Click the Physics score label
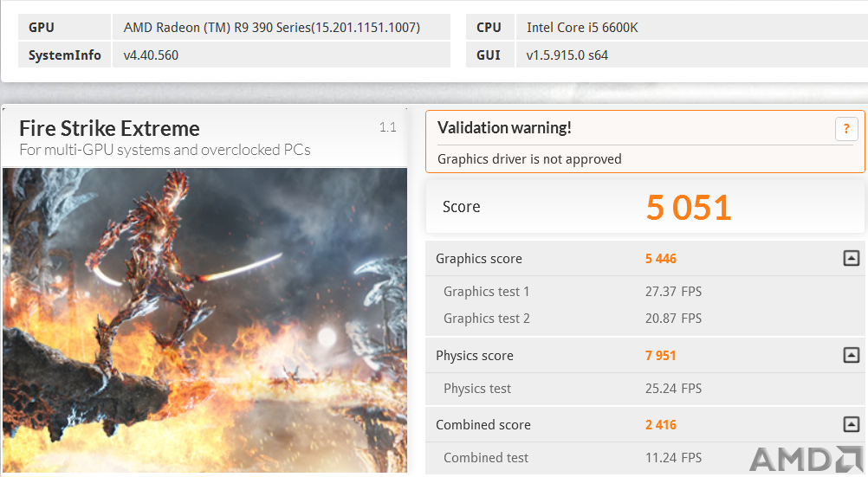Viewport: 868px width, 477px height. click(x=475, y=355)
